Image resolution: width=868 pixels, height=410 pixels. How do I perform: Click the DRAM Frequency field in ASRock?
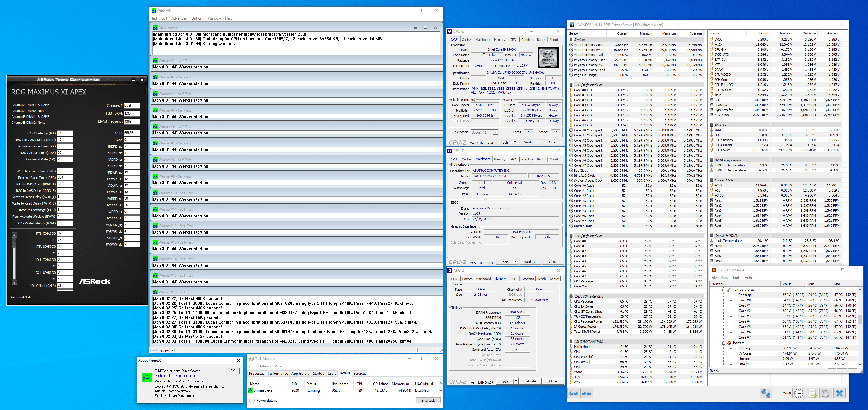(132, 122)
